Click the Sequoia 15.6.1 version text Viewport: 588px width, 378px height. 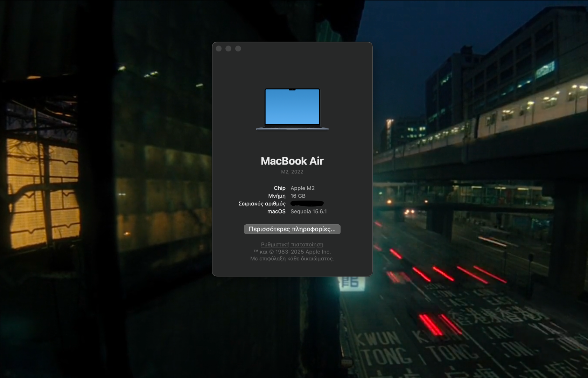308,211
